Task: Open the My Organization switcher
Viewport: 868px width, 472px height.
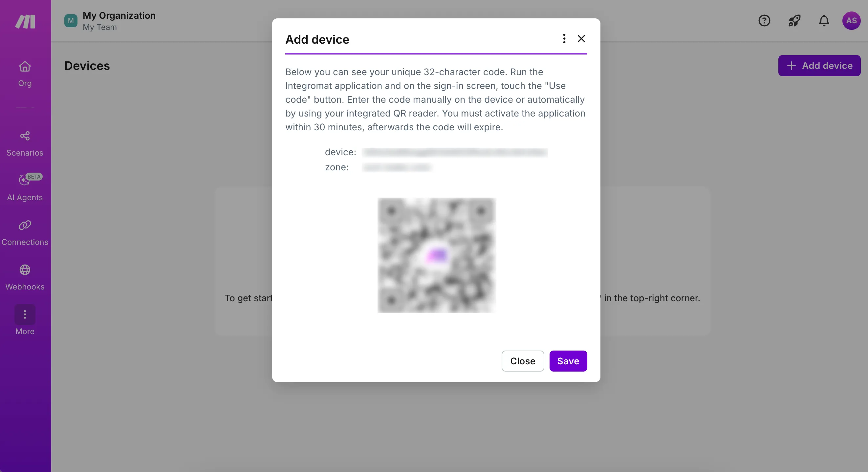Action: 110,21
